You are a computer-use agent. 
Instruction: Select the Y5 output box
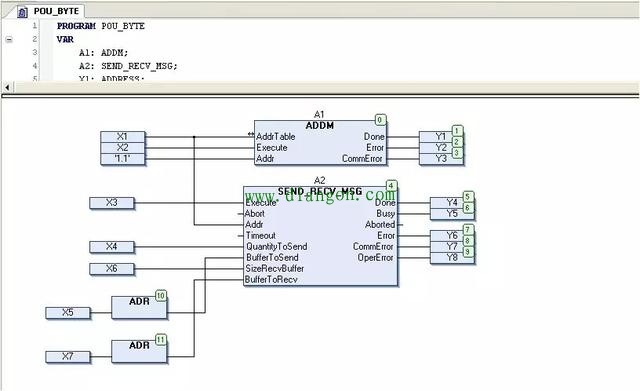[452, 213]
